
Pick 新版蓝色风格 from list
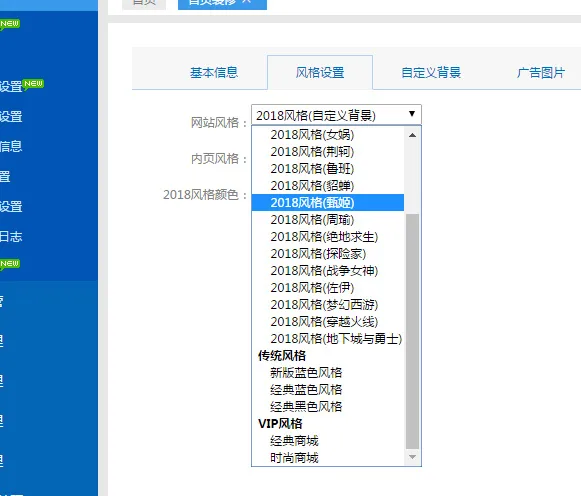328,373
